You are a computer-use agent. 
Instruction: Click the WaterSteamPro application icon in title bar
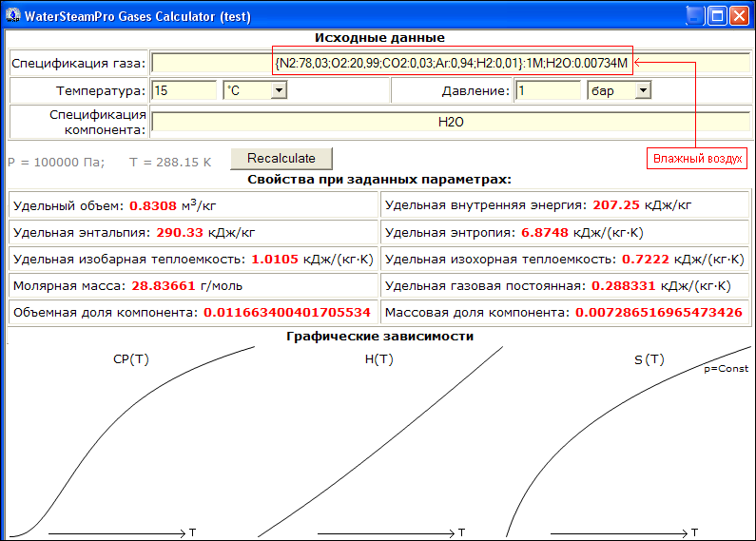[13, 15]
